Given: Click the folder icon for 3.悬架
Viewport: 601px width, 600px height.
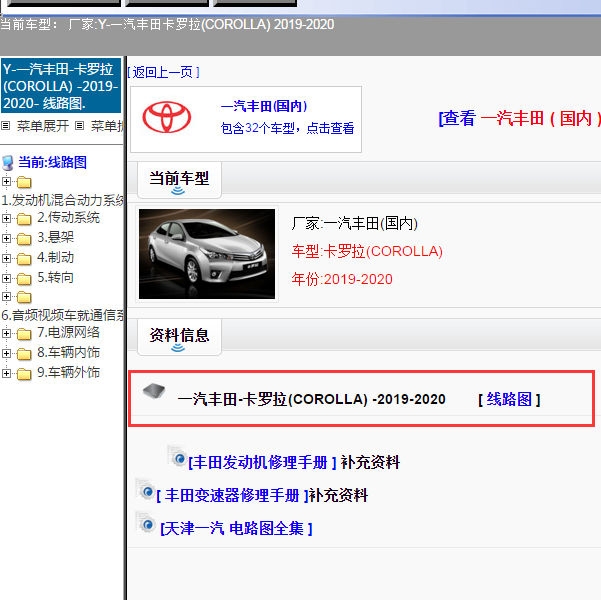Looking at the screenshot, I should point(24,239).
